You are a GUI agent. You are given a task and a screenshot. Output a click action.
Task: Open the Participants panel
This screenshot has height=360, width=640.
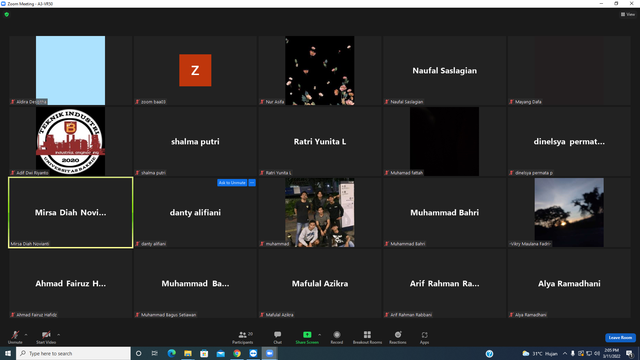coord(243,337)
